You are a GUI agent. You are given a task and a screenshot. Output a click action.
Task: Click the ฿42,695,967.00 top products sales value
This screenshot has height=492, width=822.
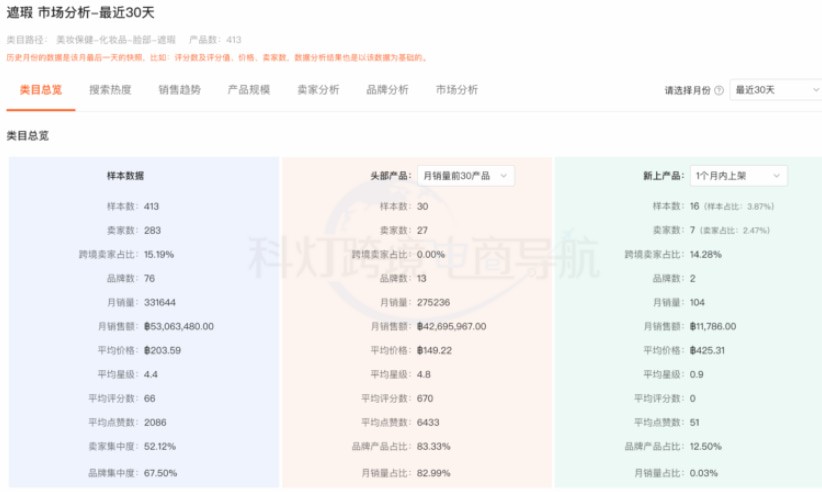452,326
